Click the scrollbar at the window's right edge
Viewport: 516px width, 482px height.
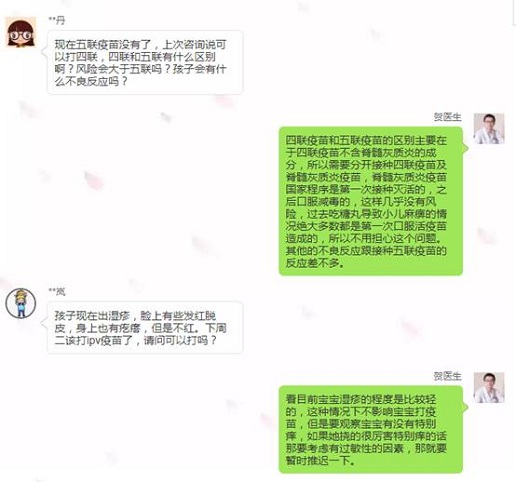[514, 13]
